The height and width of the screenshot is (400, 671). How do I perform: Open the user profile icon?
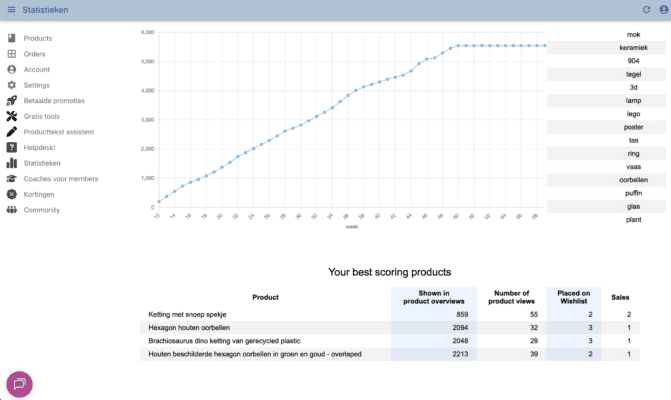pyautogui.click(x=662, y=10)
